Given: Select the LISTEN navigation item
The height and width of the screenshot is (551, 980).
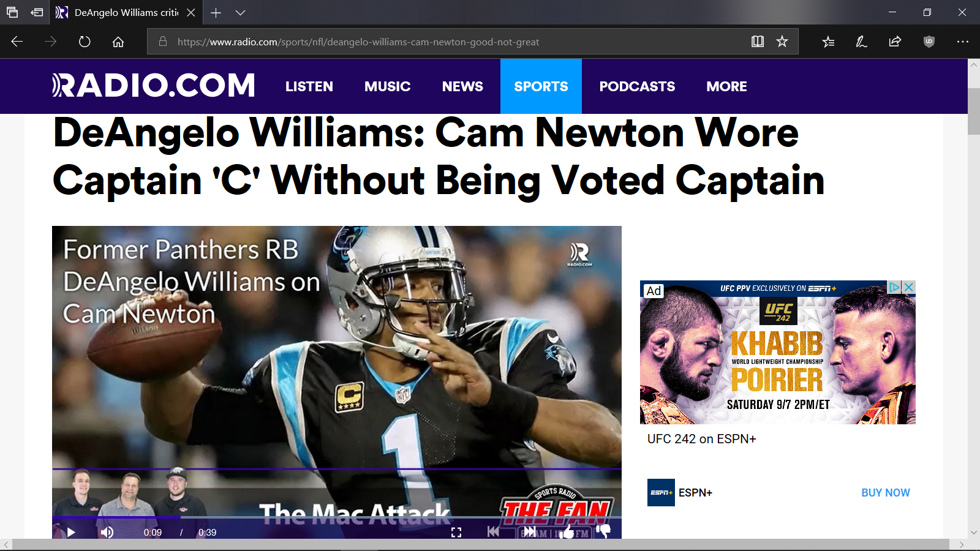Looking at the screenshot, I should [309, 86].
